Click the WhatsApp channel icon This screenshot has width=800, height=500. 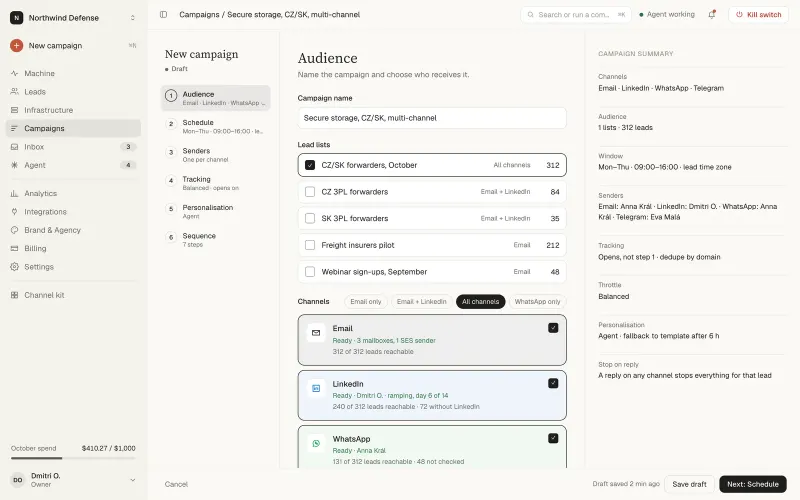coord(316,443)
